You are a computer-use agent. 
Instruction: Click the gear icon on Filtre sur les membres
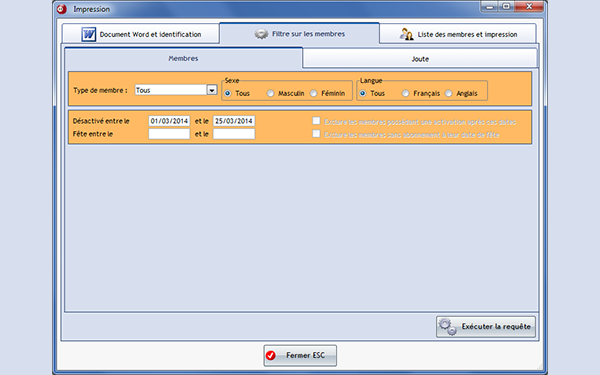click(261, 34)
